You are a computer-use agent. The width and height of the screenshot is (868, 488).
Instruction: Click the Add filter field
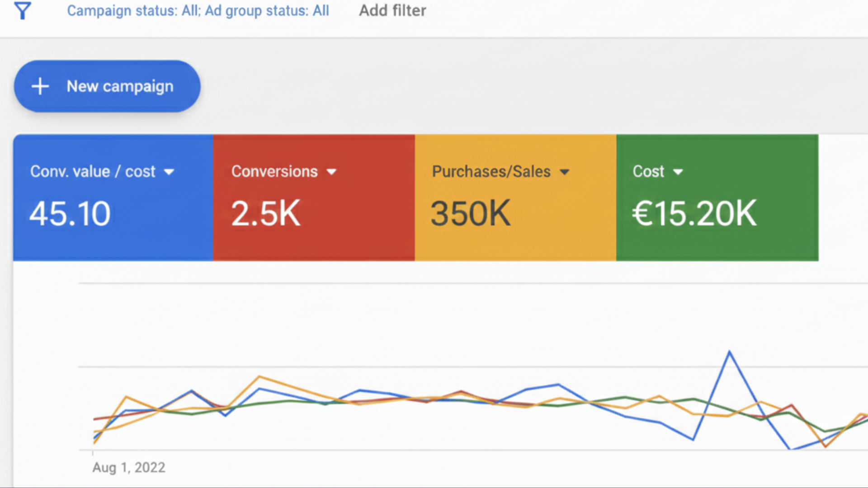point(392,11)
